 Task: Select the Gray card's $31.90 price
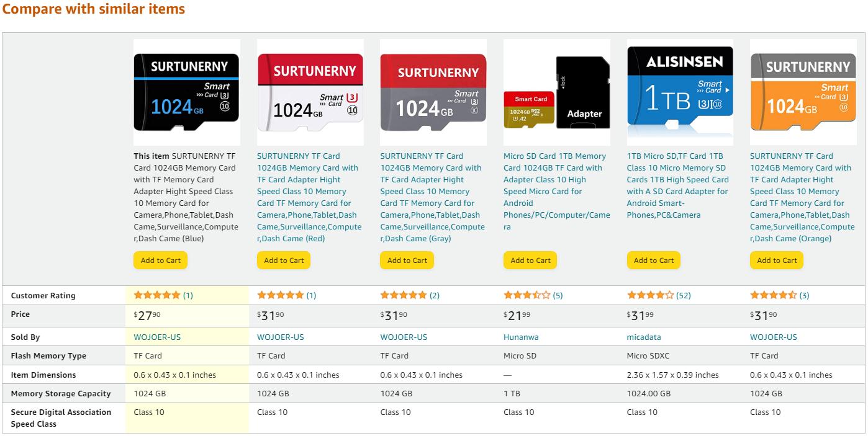(x=394, y=316)
